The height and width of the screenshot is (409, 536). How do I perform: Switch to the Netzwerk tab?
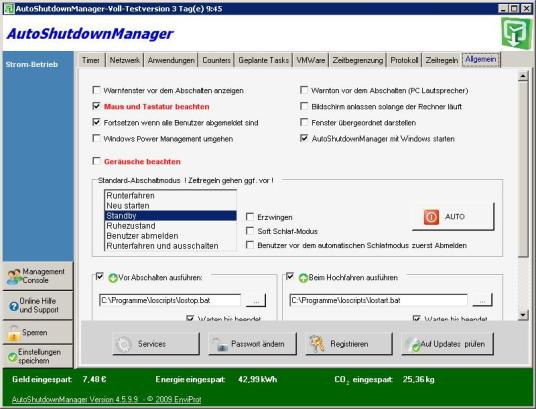point(125,60)
